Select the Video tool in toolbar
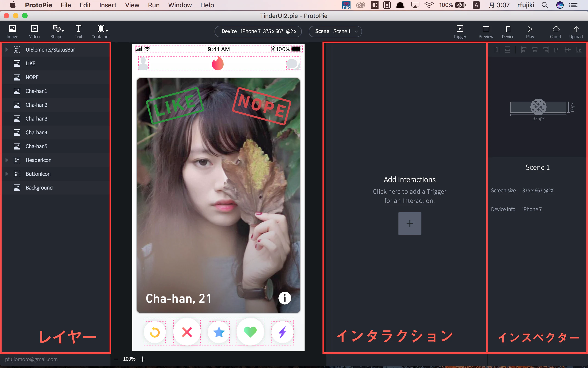The image size is (588, 368). tap(34, 32)
